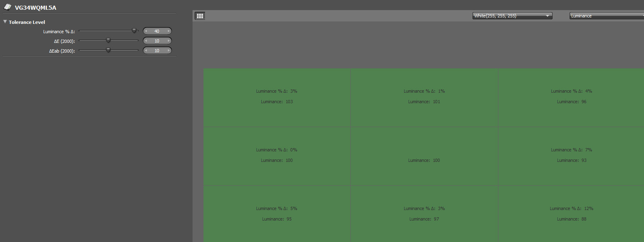Select the cell showing Luminance % Δ 7%
The height and width of the screenshot is (242, 644).
click(571, 156)
